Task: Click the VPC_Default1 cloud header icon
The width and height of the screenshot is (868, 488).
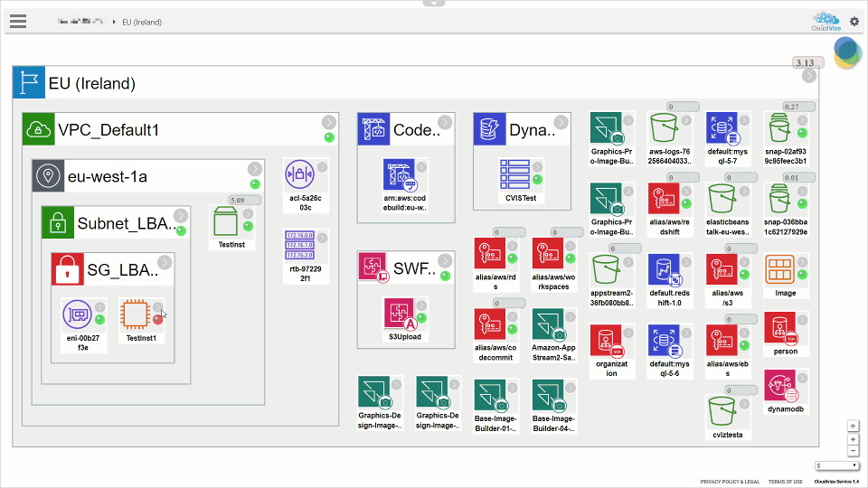Action: (38, 129)
